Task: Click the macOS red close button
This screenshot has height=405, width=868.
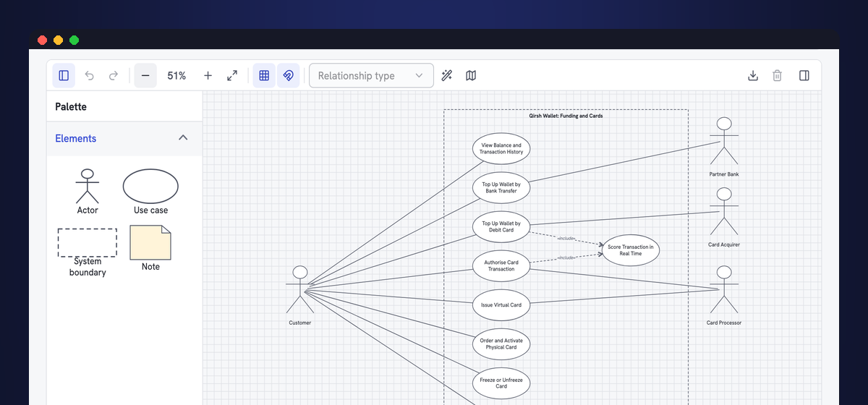Action: [x=42, y=40]
